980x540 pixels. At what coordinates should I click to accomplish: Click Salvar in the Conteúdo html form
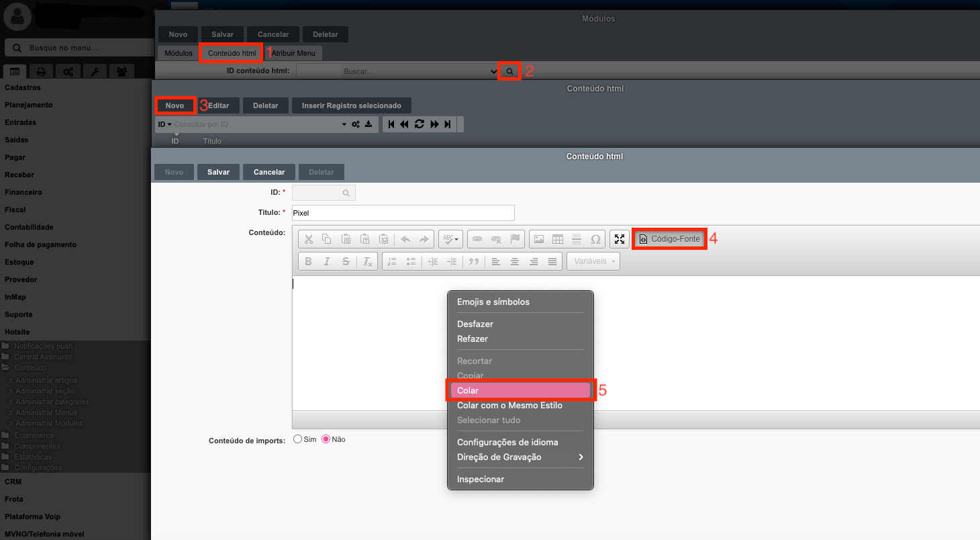(218, 172)
